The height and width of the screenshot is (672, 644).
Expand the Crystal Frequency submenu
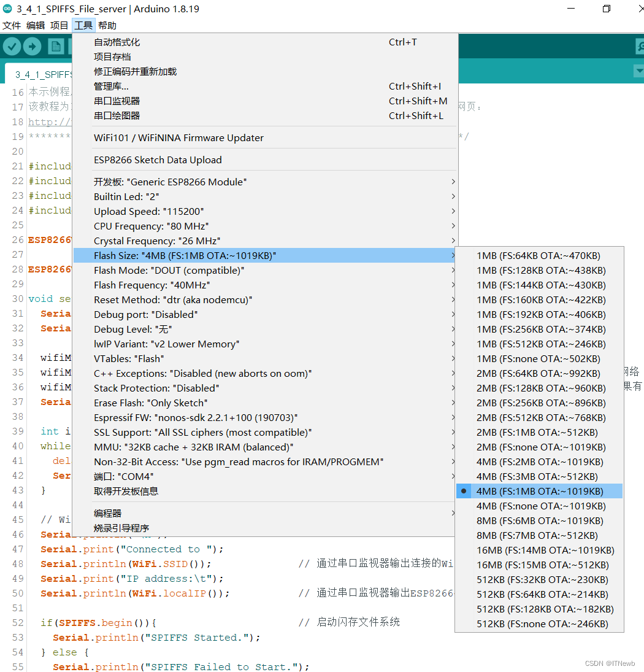pos(266,241)
